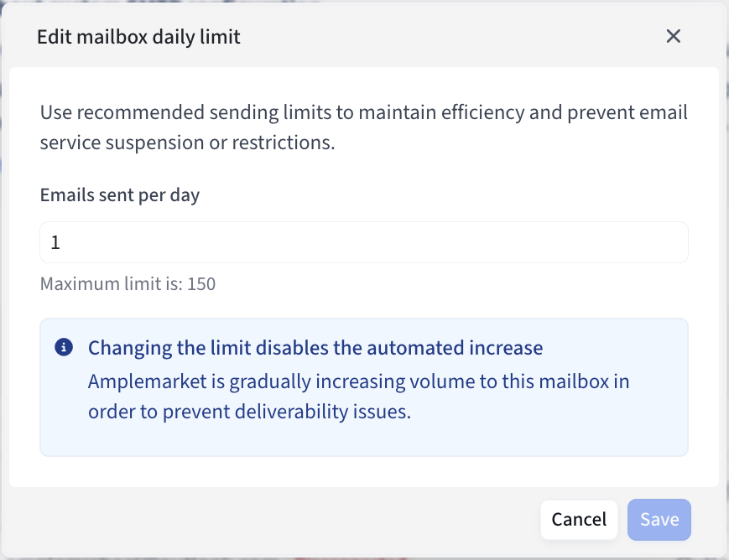Focus the Emails sent per day field
This screenshot has height=560, width=729.
pyautogui.click(x=364, y=242)
